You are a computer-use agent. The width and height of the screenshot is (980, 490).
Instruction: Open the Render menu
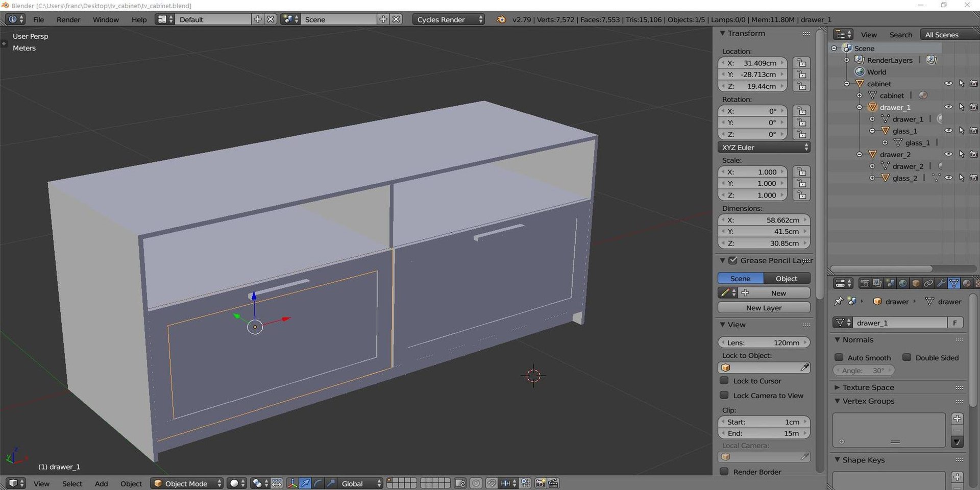coord(68,19)
